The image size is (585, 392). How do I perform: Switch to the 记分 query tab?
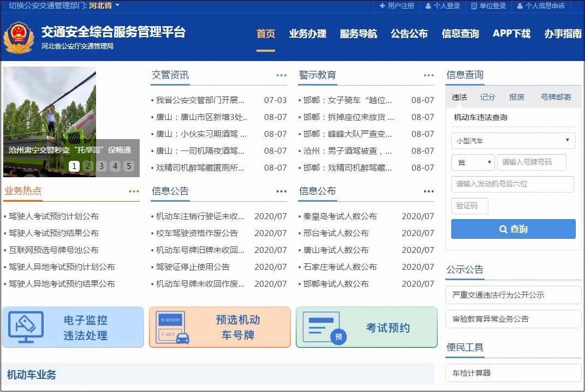click(x=487, y=97)
